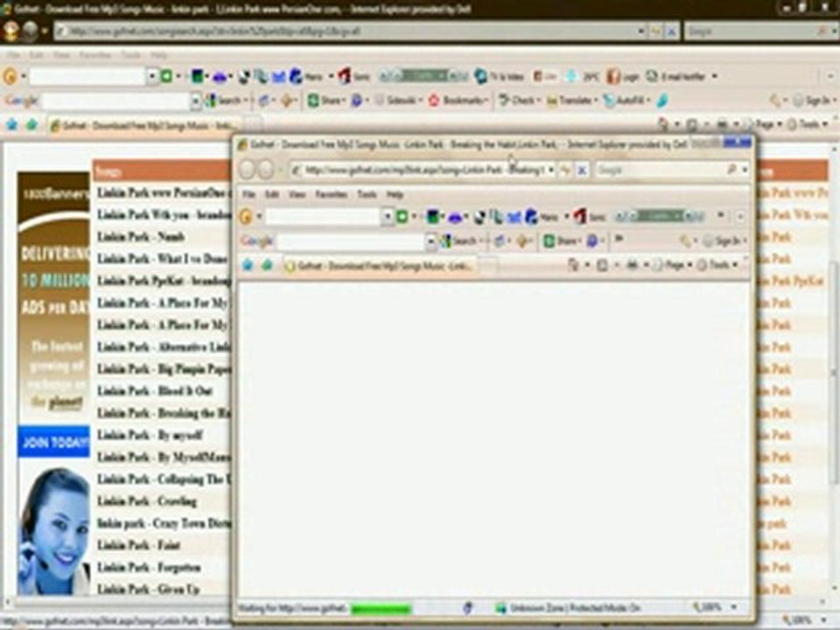Click Mario game icon in popup toolbar
This screenshot has width=840, height=630.
[541, 216]
